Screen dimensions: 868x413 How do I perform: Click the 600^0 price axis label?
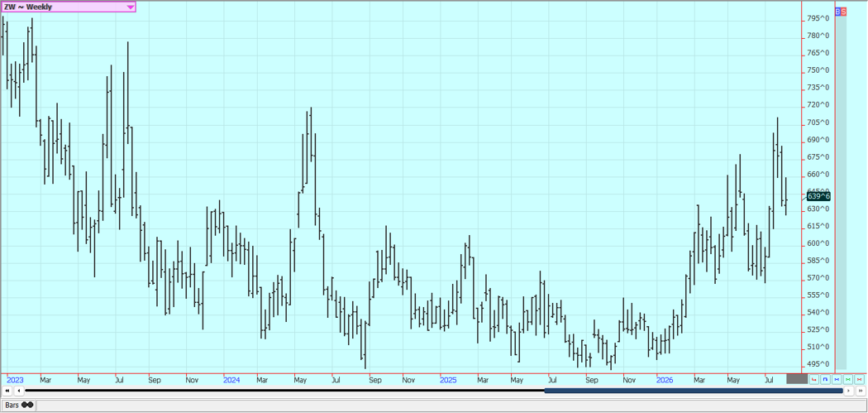818,243
